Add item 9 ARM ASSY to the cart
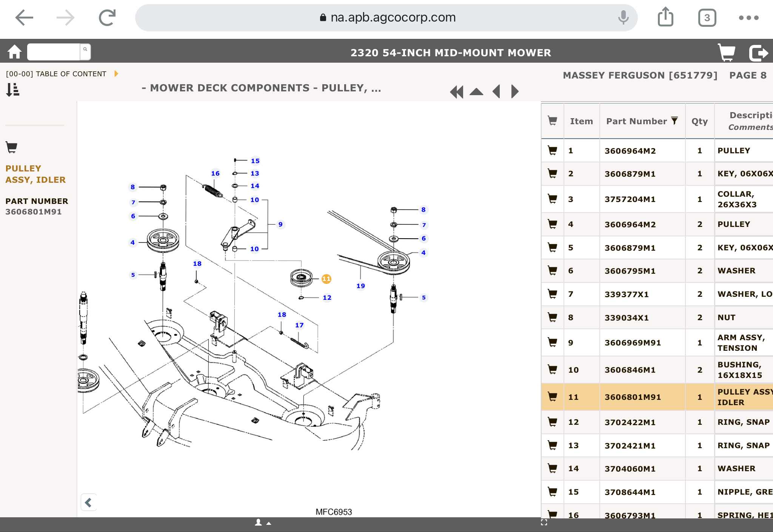The height and width of the screenshot is (532, 773). (552, 342)
